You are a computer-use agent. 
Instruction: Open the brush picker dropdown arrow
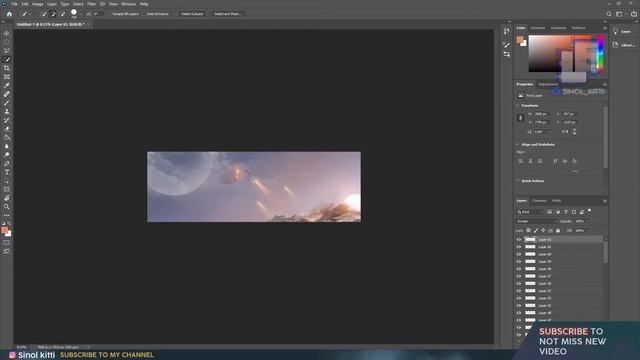coord(81,14)
